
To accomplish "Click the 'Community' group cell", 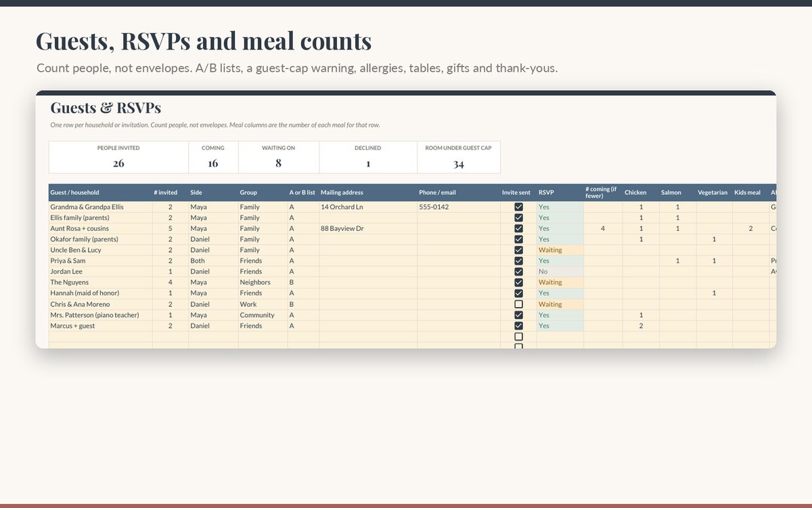I will point(263,315).
